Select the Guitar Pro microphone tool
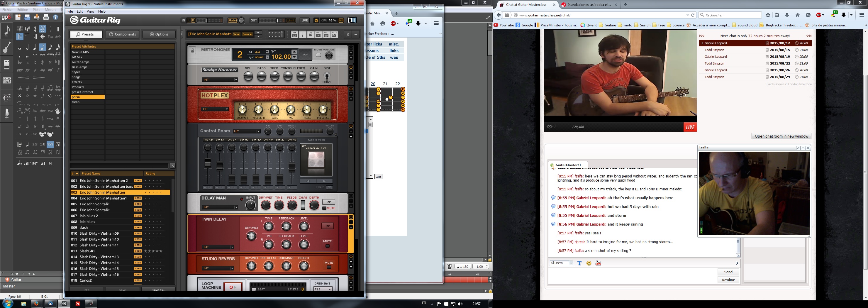 (x=7, y=114)
